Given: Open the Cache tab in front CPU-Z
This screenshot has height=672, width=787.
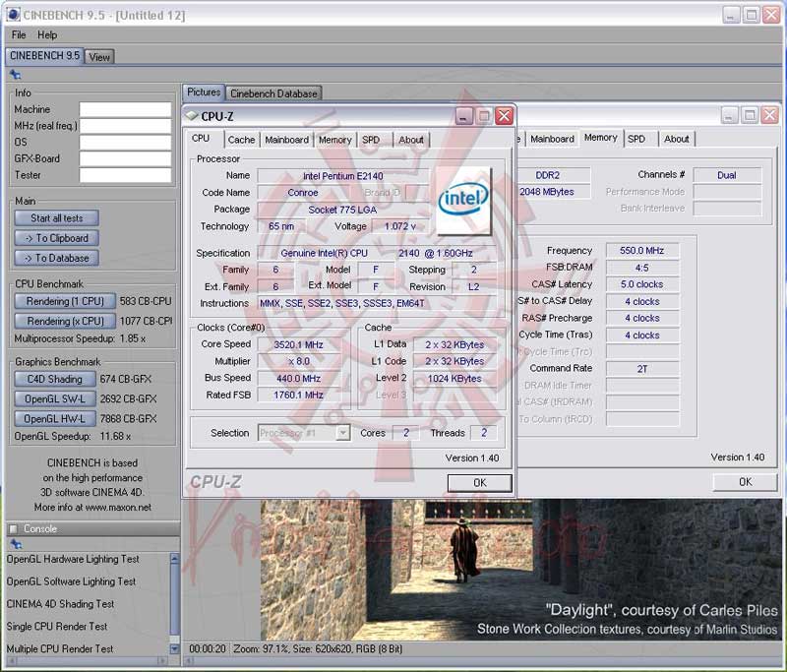Looking at the screenshot, I should click(x=241, y=140).
